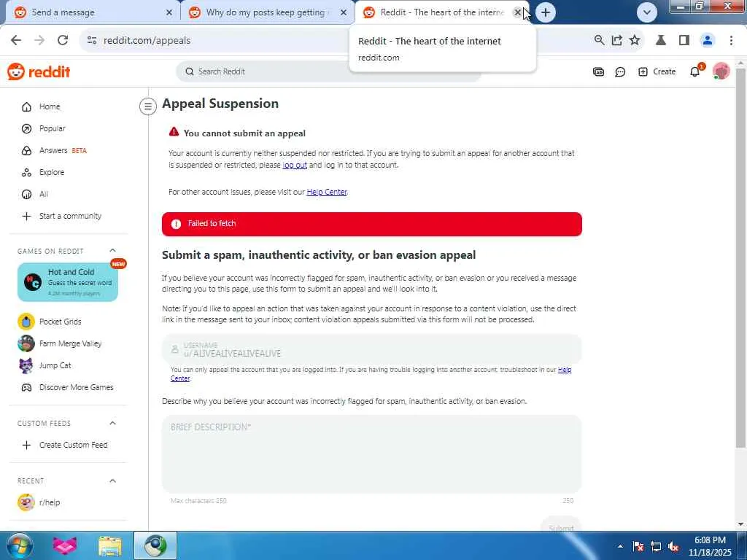Open the Reddit advertise icon
The image size is (747, 560).
pyautogui.click(x=598, y=72)
